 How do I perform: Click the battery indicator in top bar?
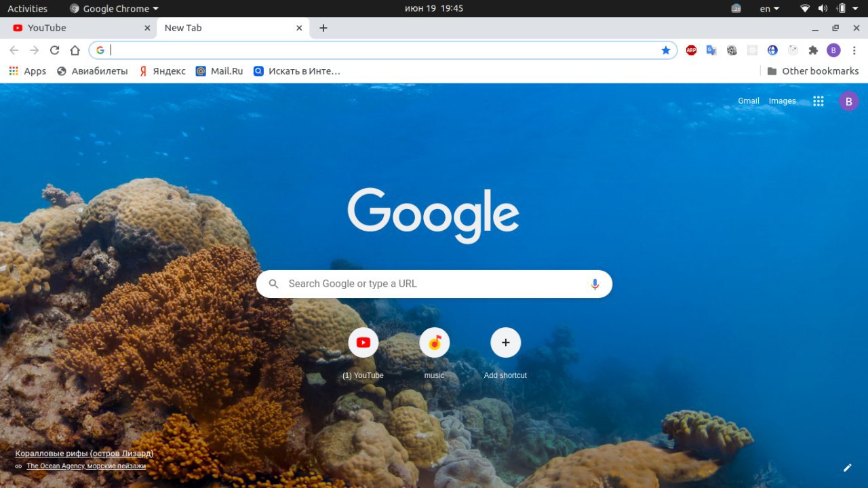(x=842, y=9)
